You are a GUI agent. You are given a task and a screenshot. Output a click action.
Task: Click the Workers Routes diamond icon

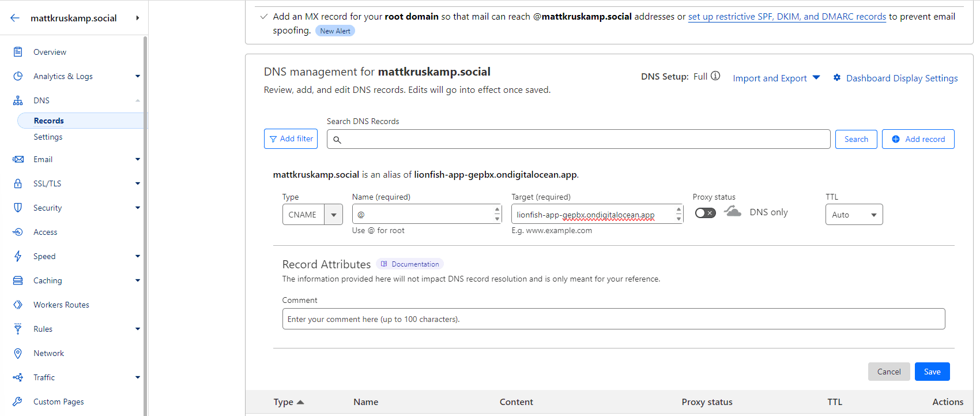(18, 305)
